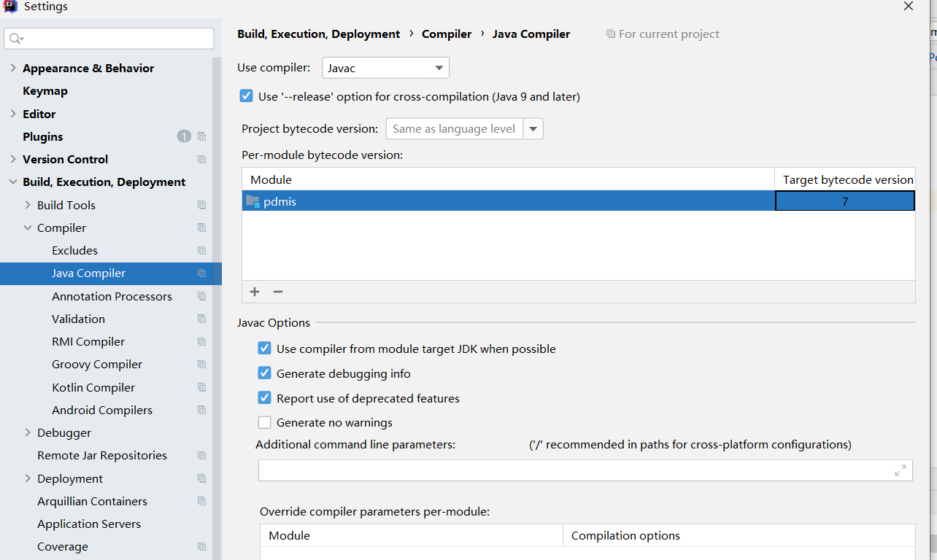Collapse the Compiler tree node

pyautogui.click(x=28, y=227)
